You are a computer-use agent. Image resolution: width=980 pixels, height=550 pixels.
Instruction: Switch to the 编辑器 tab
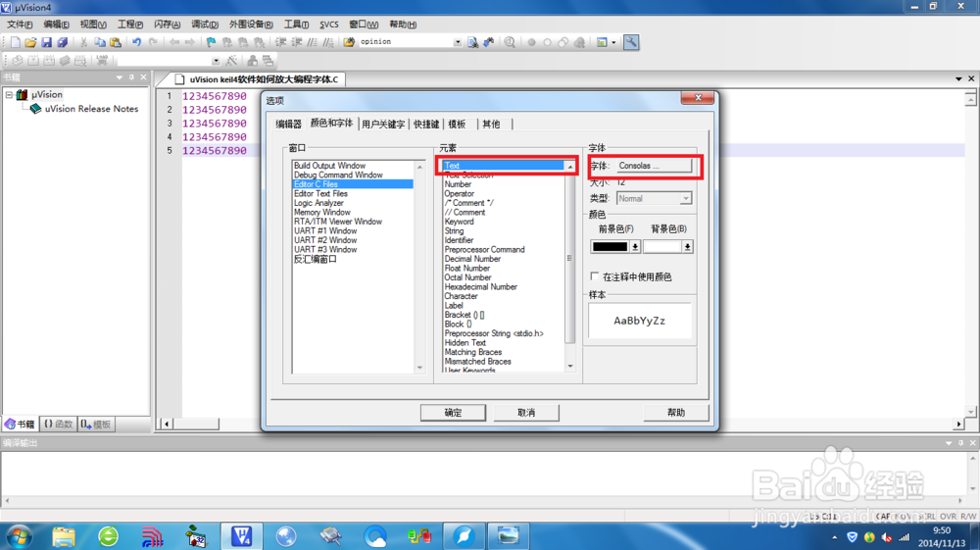[x=288, y=124]
